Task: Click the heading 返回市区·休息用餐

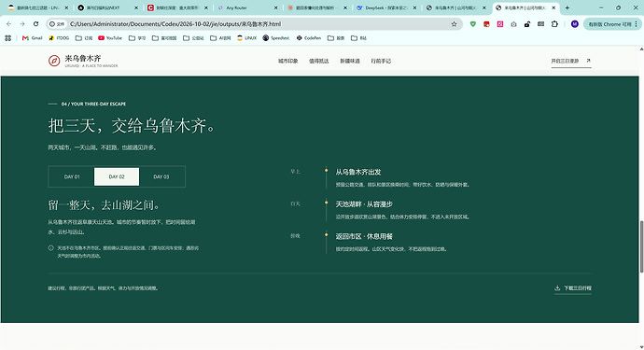Action: (364, 236)
